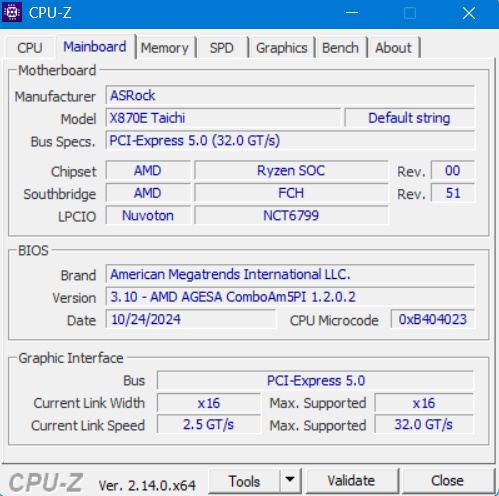The width and height of the screenshot is (499, 496).
Task: Close the window with the X icon
Action: point(469,13)
